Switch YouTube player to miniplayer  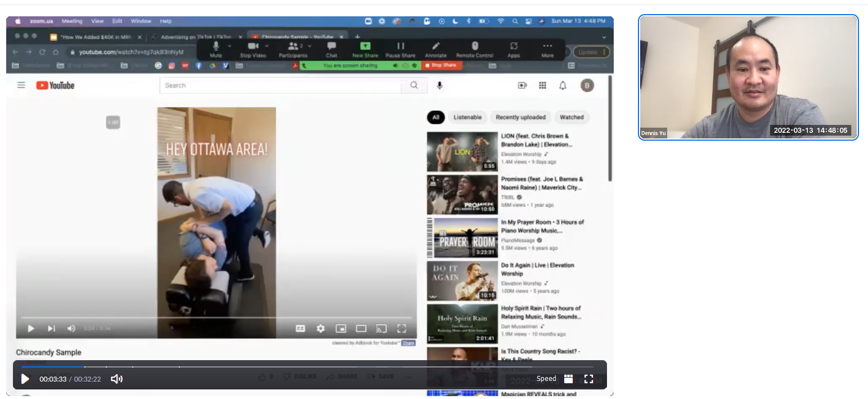341,329
